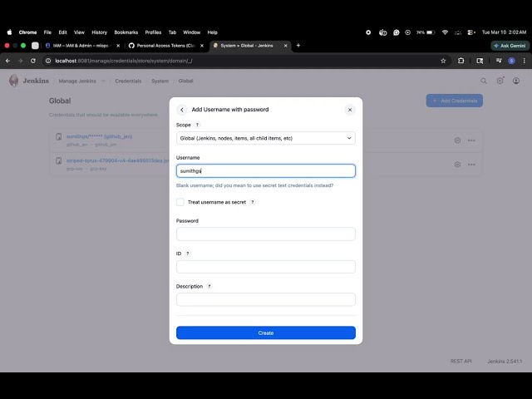
Task: Click the localhost address bar
Action: click(244, 61)
